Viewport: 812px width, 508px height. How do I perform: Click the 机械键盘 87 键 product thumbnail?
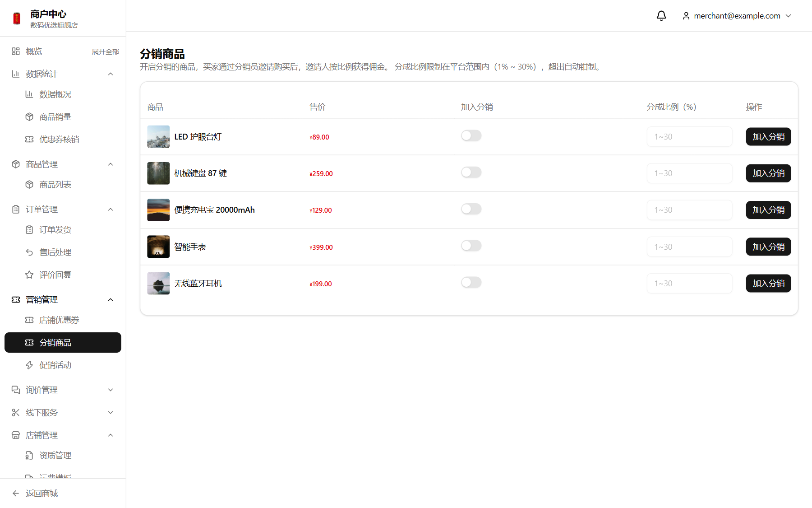point(158,173)
